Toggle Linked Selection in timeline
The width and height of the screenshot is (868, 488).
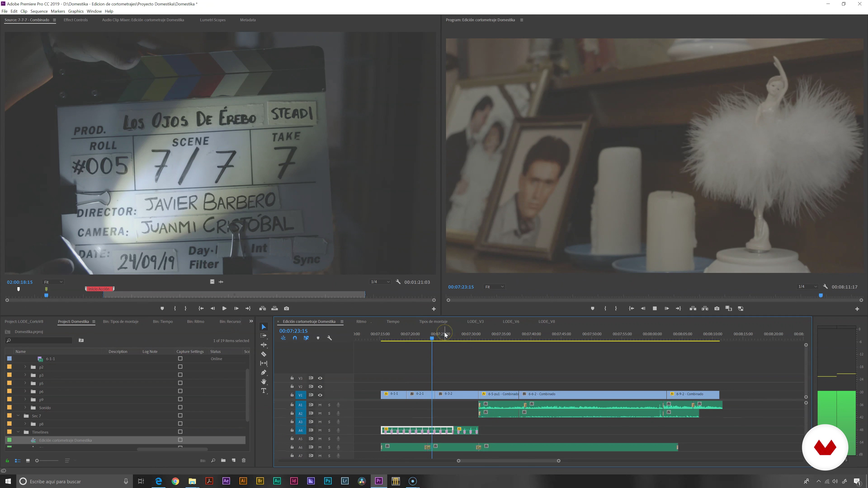pyautogui.click(x=306, y=338)
